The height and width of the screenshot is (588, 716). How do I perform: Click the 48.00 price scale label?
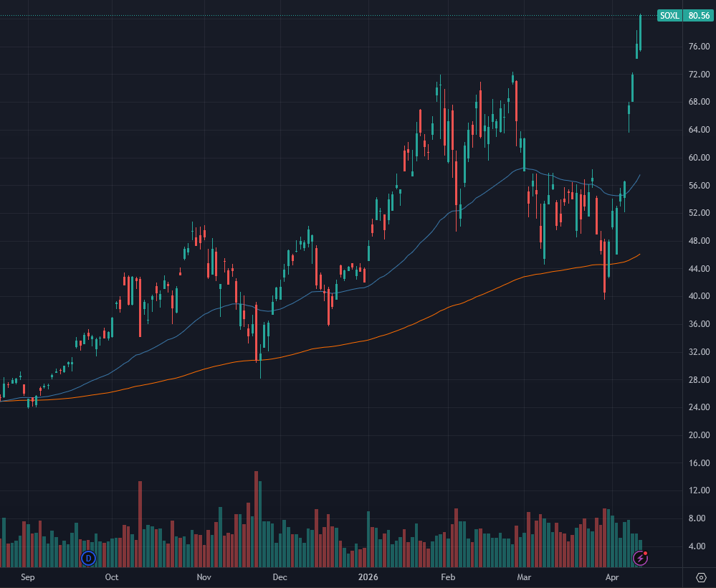(699, 241)
